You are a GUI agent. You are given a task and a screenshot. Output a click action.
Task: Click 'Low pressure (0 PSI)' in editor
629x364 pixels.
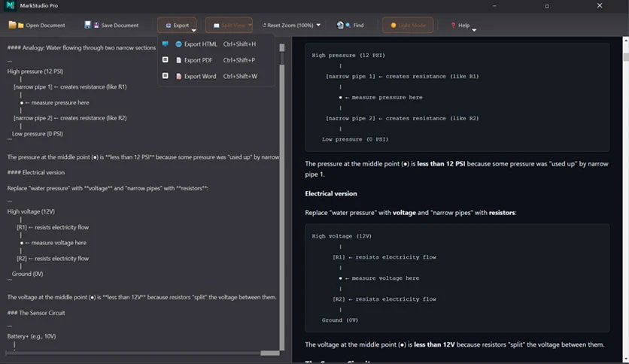(38, 134)
